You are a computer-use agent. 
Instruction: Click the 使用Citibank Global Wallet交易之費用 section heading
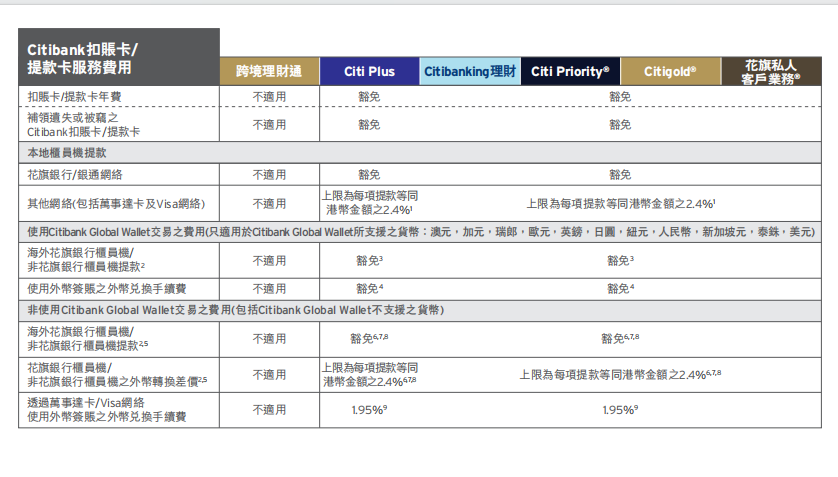click(418, 232)
